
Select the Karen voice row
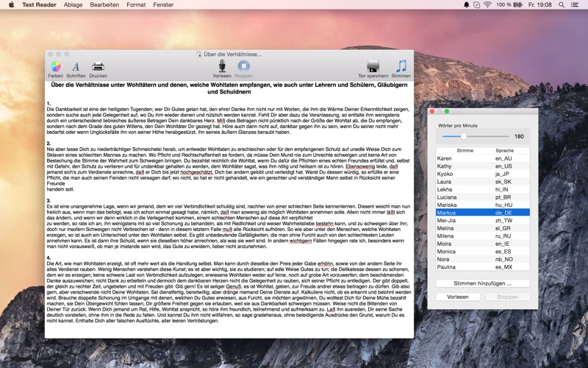click(483, 158)
